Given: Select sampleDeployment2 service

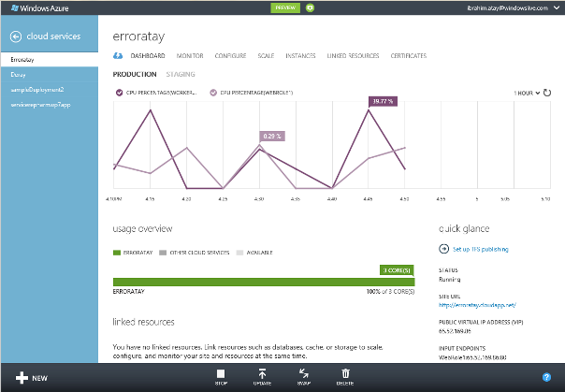Looking at the screenshot, I should 50,90.
